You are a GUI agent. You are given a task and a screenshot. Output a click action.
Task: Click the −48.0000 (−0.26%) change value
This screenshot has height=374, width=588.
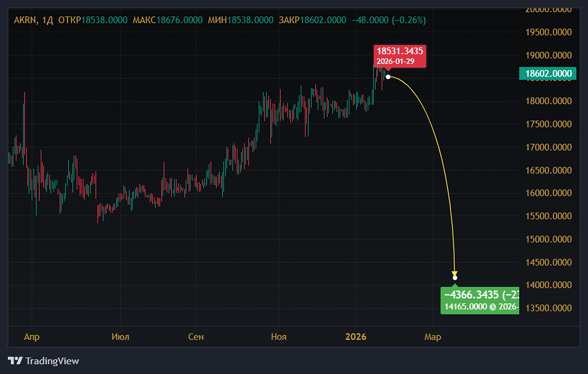(389, 20)
